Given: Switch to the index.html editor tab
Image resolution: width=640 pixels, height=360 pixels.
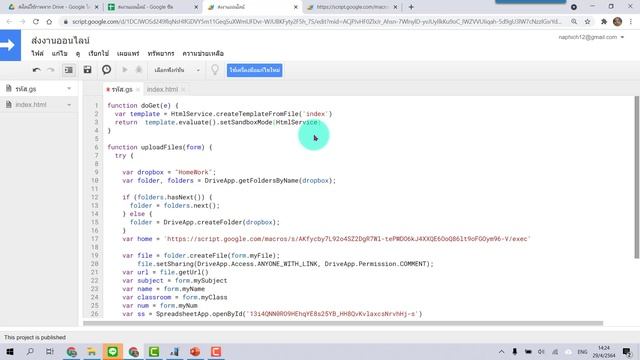Looking at the screenshot, I should pos(162,89).
